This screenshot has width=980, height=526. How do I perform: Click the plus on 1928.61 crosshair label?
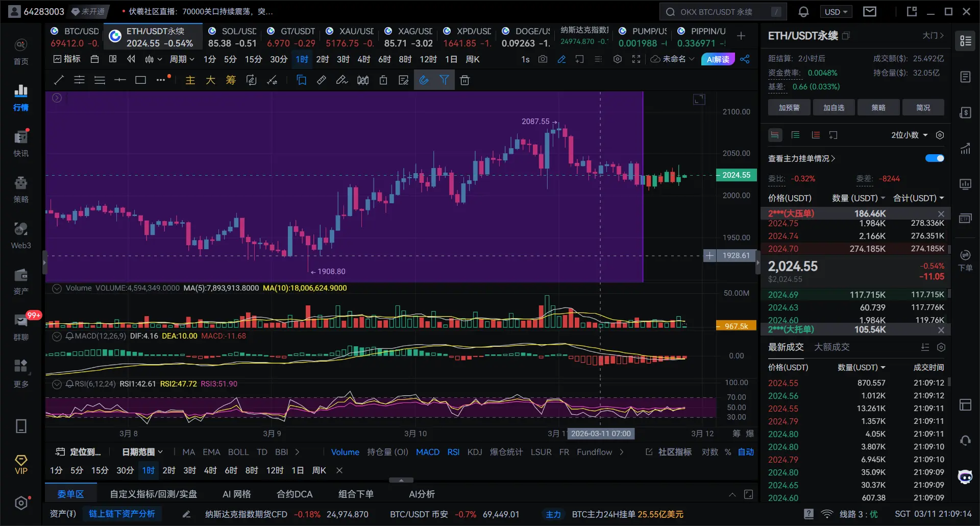(709, 255)
